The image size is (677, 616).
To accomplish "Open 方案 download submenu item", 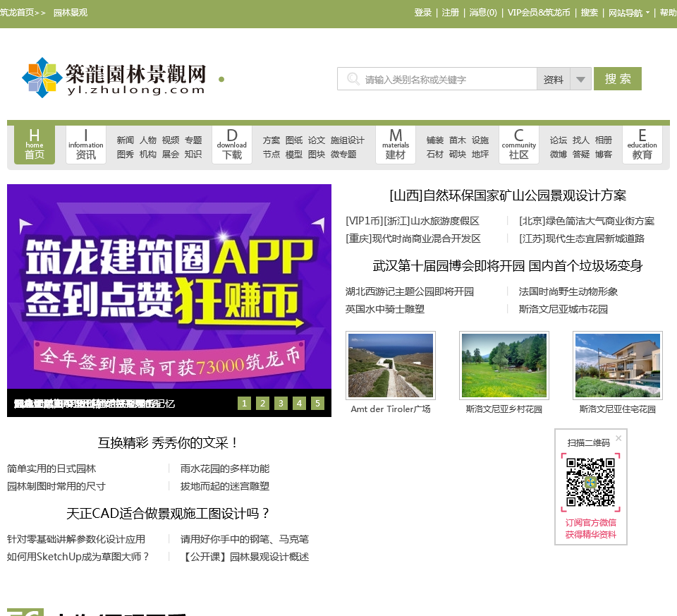I will point(271,140).
